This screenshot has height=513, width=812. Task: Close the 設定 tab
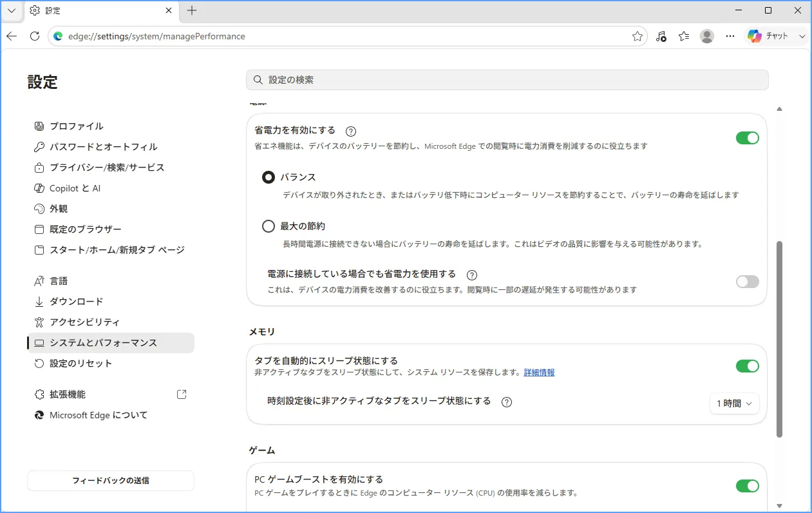click(x=169, y=10)
